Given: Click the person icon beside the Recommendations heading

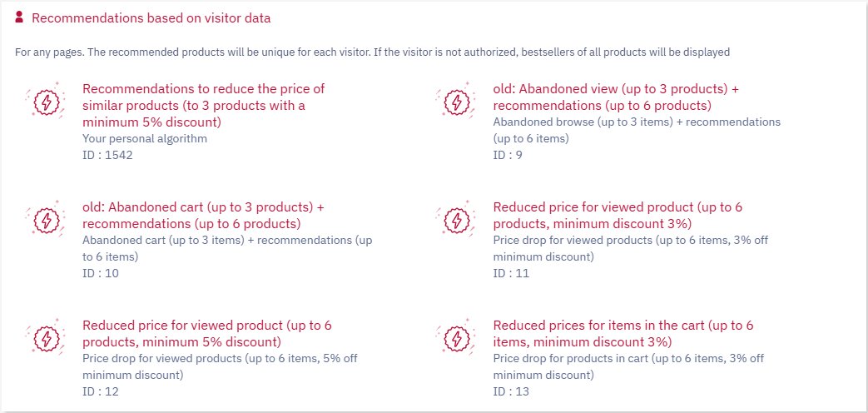Looking at the screenshot, I should 19,17.
